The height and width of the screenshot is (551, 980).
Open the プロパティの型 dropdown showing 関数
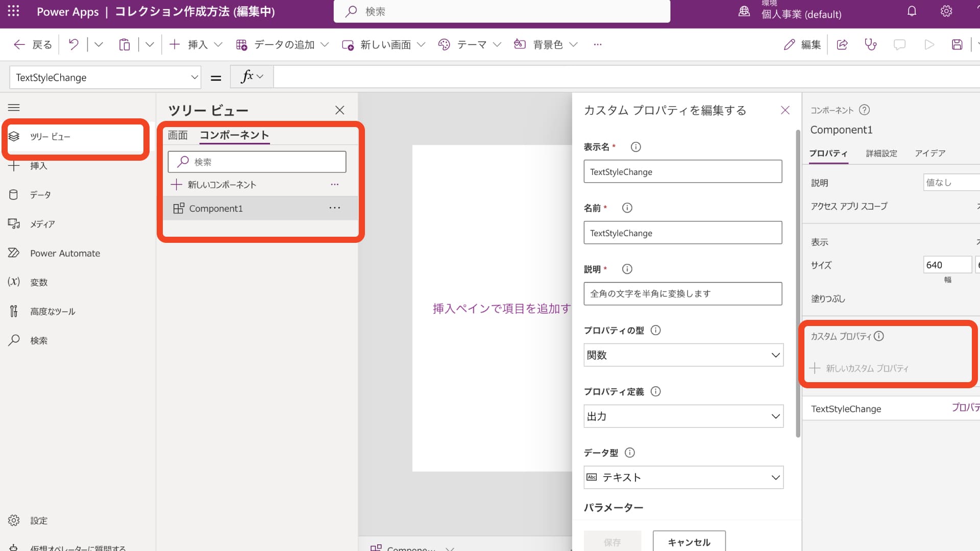point(683,355)
